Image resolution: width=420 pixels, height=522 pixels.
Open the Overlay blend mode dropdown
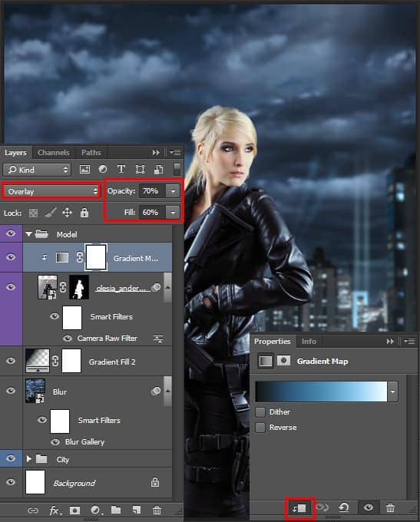[x=52, y=191]
